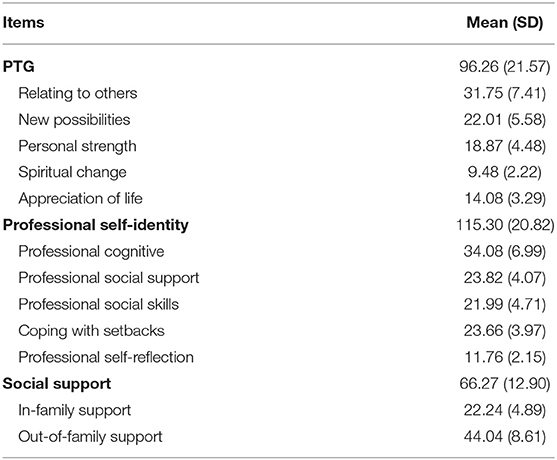This screenshot has width=557, height=460.
Task: Click the Appreciation of life label
Action: (x=80, y=199)
